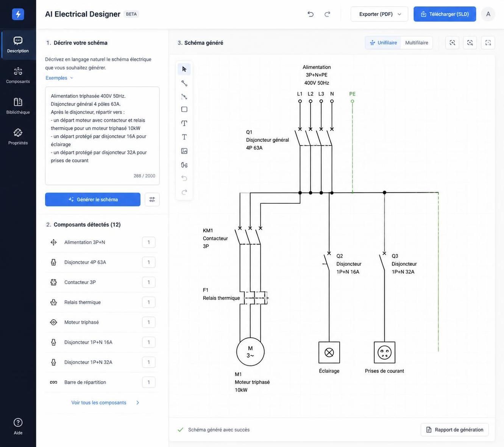
Task: Select Disjoncteur 1P+N 16A in component list
Action: 102,343
